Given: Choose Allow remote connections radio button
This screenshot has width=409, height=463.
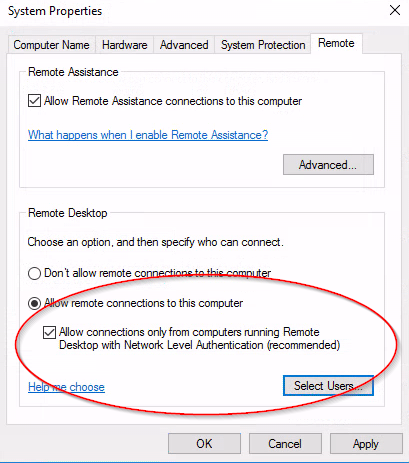Looking at the screenshot, I should (x=34, y=303).
